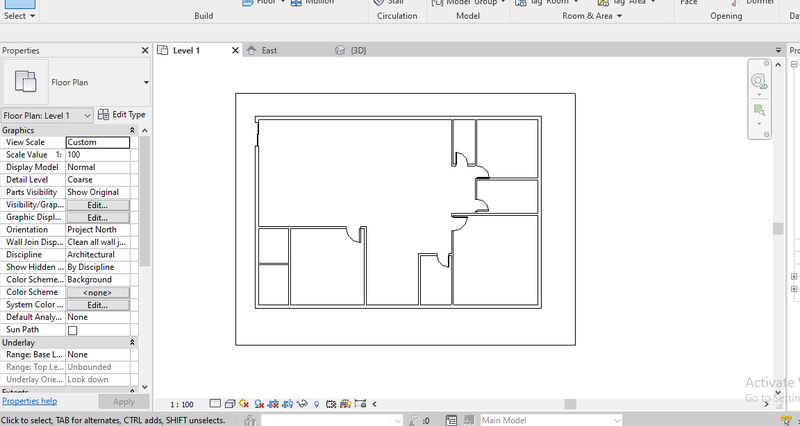Switch to the {3D} view tab
Viewport: 800px width, 426px height.
tap(358, 50)
